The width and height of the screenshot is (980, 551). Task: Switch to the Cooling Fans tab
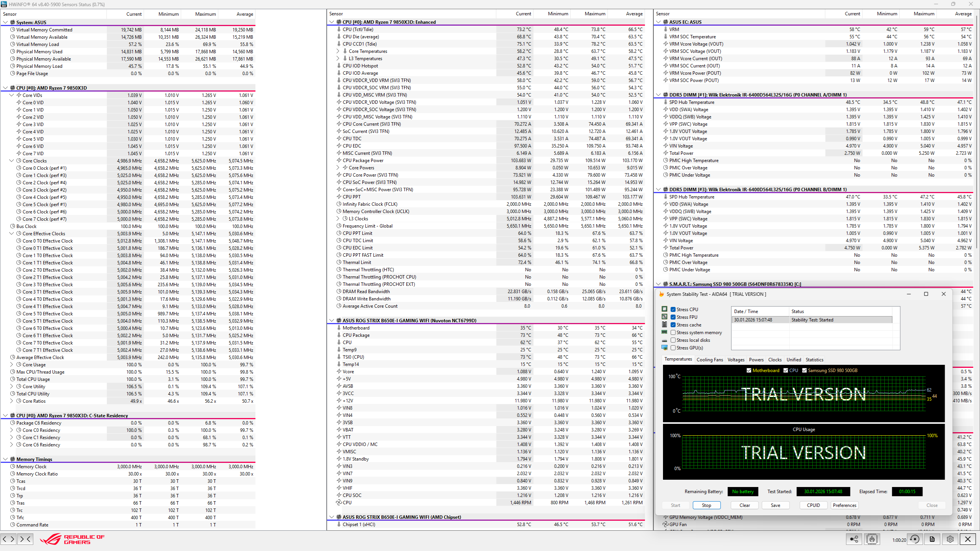coord(710,359)
